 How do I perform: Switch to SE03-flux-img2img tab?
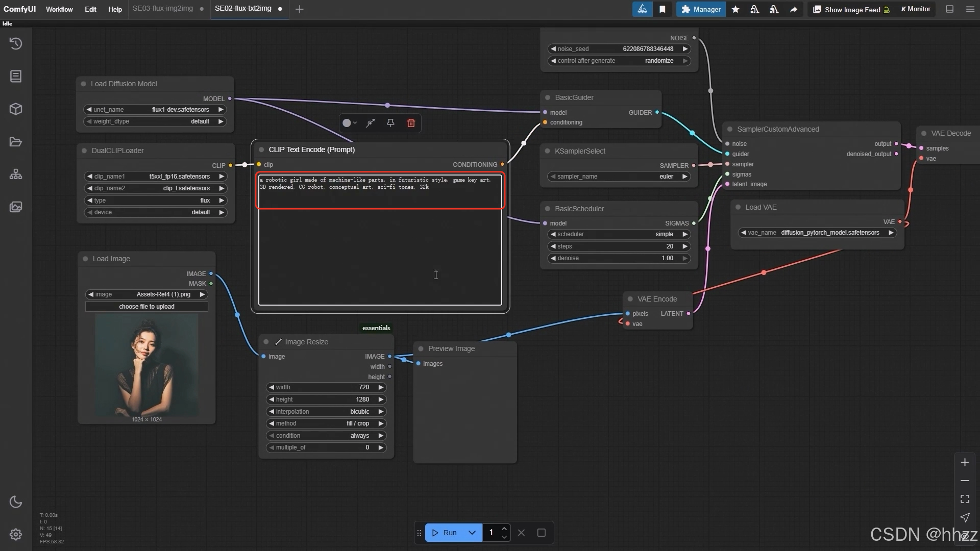click(163, 9)
